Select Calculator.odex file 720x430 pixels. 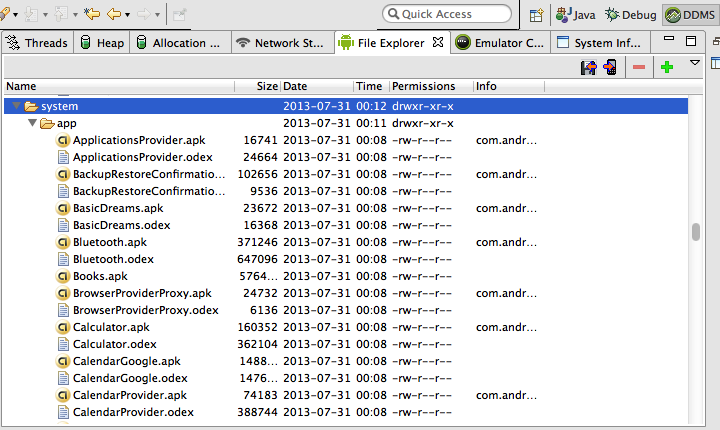pyautogui.click(x=114, y=344)
